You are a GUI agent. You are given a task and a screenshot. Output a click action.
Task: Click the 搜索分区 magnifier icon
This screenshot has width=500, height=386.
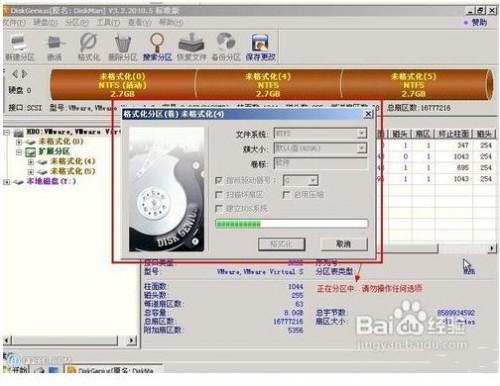157,47
